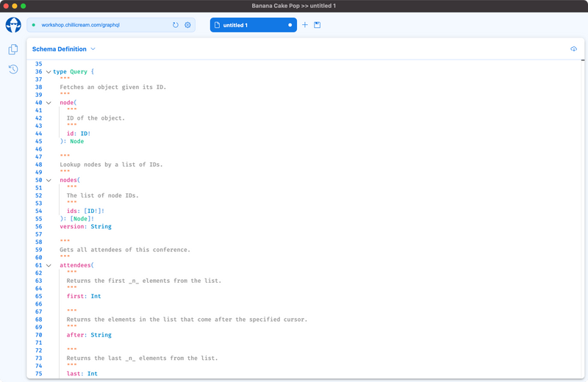Click the save document icon
Image resolution: width=588 pixels, height=382 pixels.
(x=318, y=25)
